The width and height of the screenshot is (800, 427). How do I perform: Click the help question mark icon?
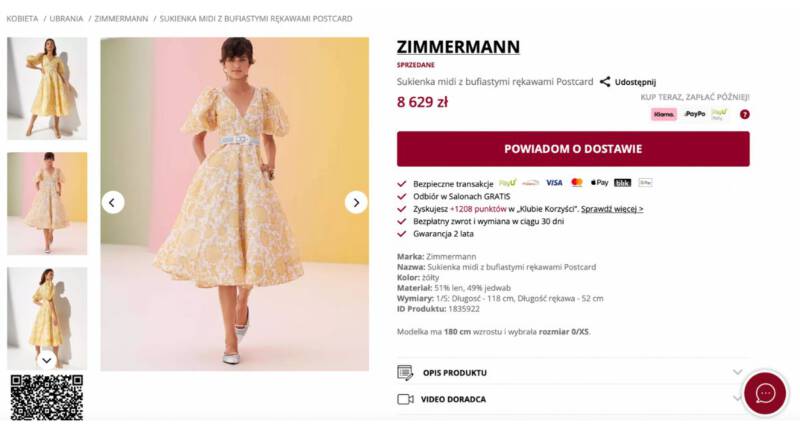click(x=744, y=114)
